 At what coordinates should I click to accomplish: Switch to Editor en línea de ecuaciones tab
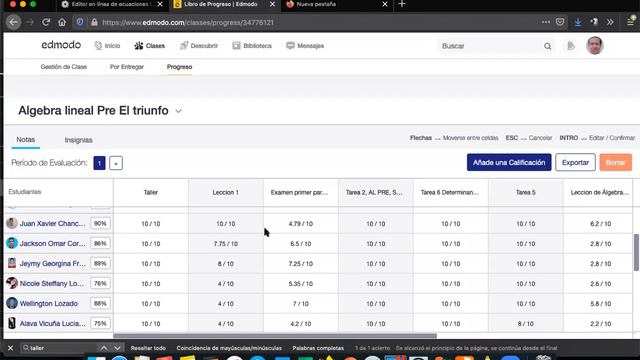tap(111, 4)
